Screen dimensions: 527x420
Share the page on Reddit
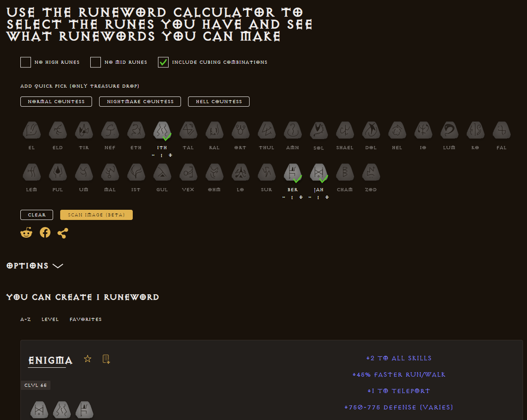[27, 233]
